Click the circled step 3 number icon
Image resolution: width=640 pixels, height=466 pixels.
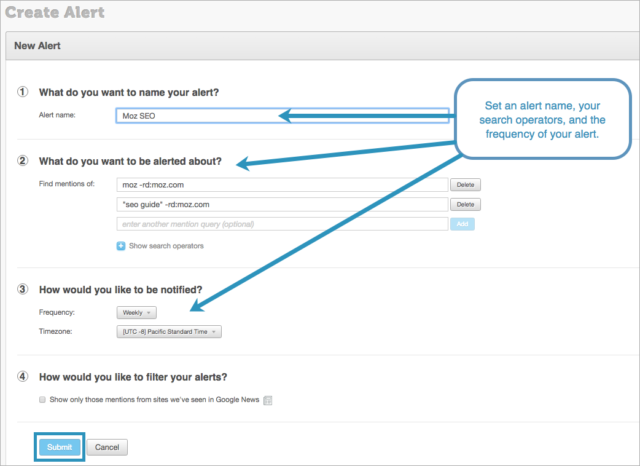[23, 290]
